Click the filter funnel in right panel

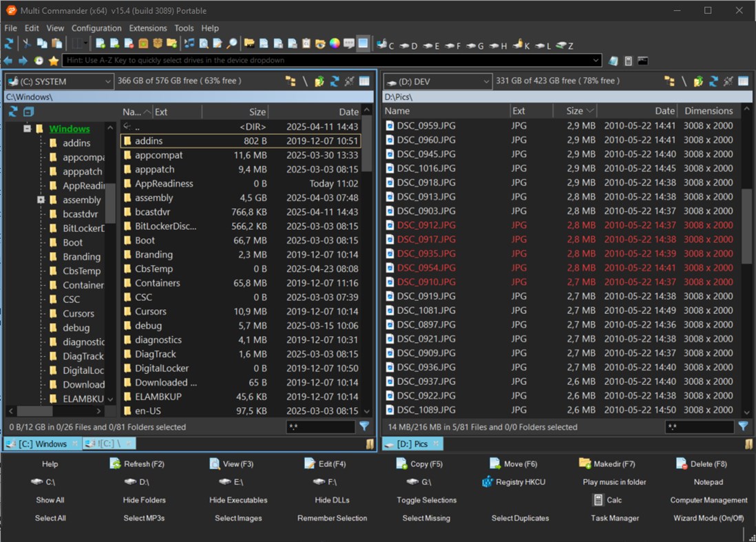[743, 426]
